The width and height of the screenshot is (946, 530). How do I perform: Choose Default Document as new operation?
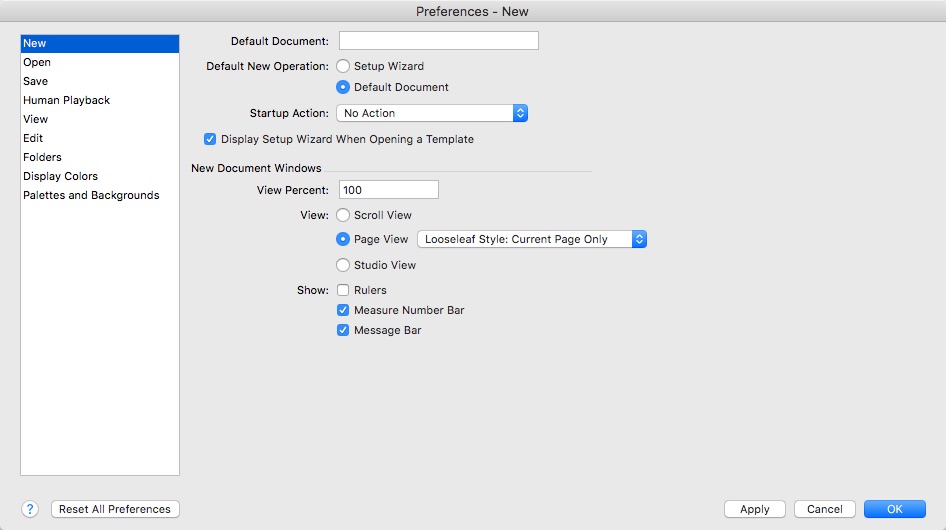pyautogui.click(x=343, y=87)
